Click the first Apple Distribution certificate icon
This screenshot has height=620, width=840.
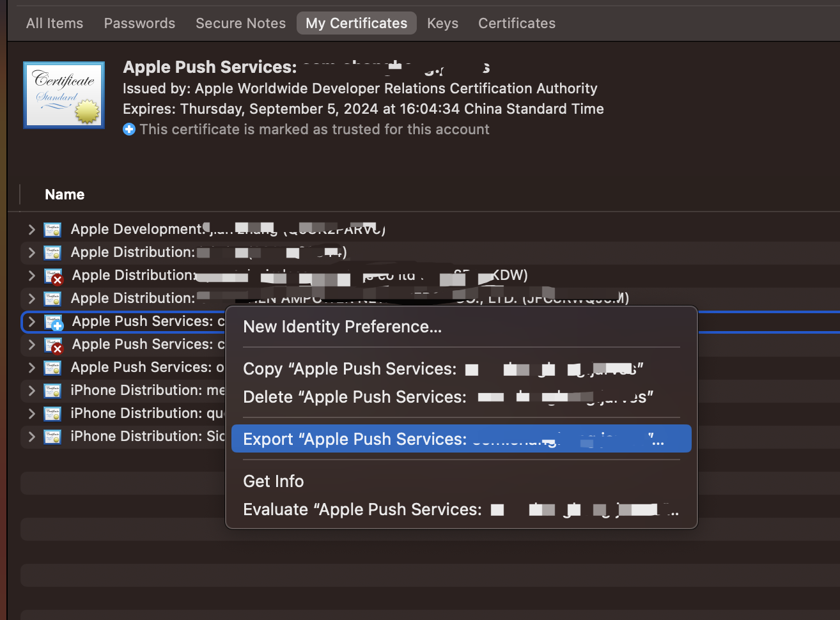tap(52, 252)
